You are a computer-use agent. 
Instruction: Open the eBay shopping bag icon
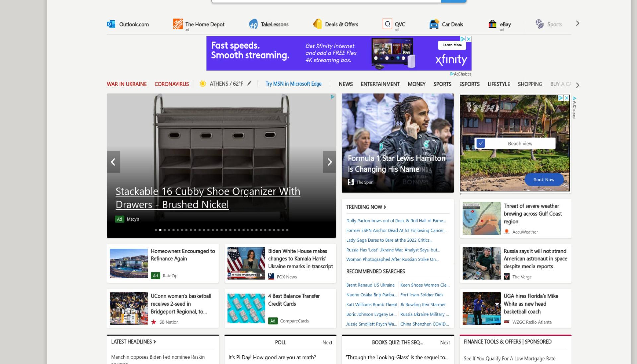[492, 24]
